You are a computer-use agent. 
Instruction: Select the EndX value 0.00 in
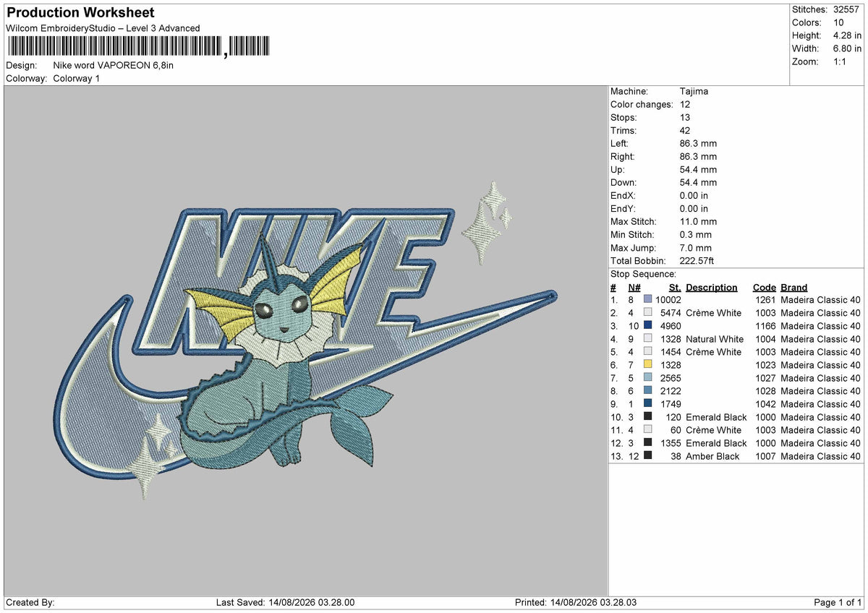click(694, 196)
